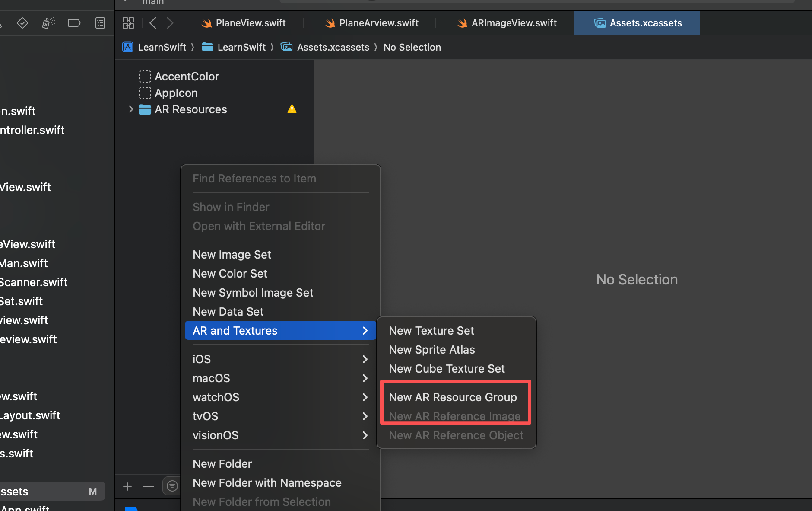Open Layout.swift in file navigator
The width and height of the screenshot is (812, 511).
point(30,415)
